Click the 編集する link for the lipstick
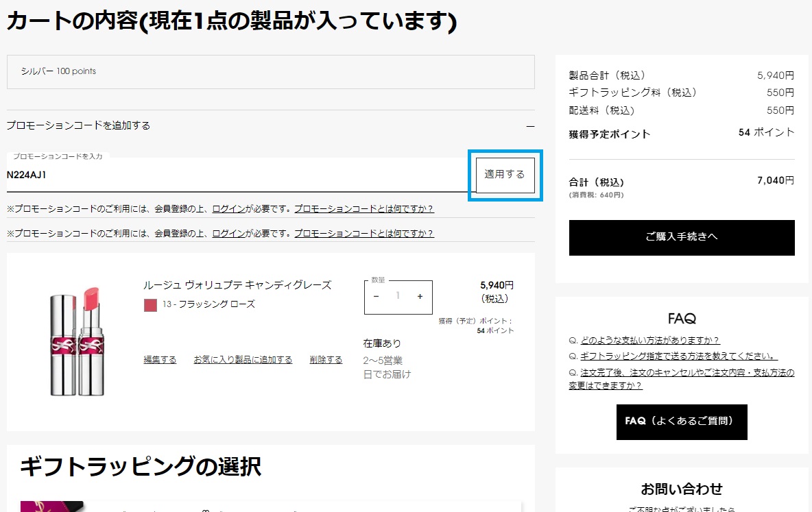 (x=160, y=359)
